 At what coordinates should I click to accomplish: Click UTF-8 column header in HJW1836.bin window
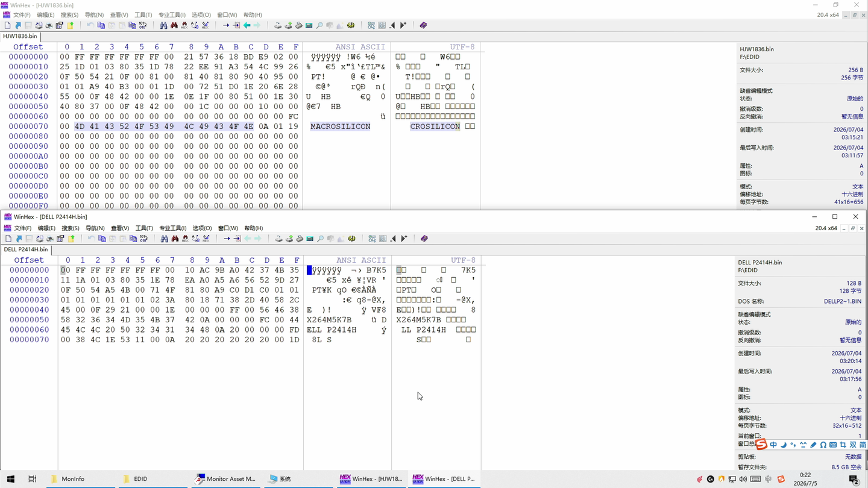[462, 47]
